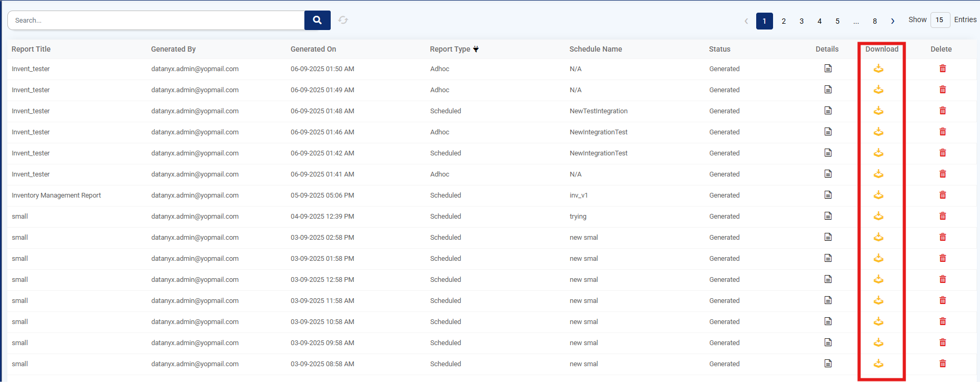Viewport: 980px width, 382px height.
Task: Switch to page 2 of results
Action: (x=784, y=21)
